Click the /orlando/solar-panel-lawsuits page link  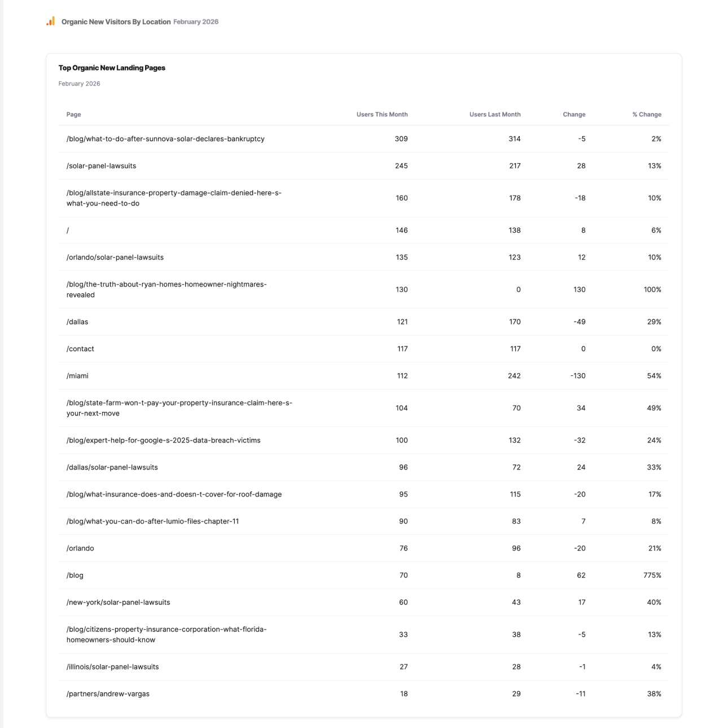[115, 257]
